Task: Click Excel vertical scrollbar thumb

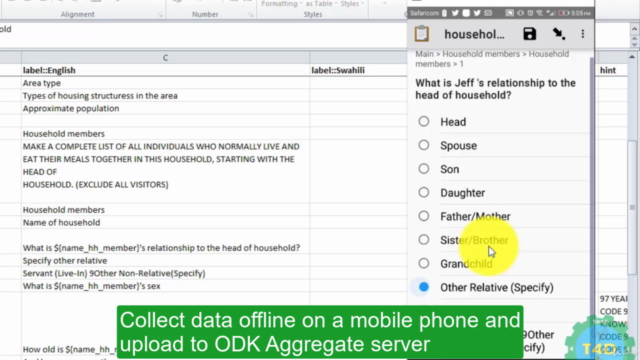Action: [632, 207]
